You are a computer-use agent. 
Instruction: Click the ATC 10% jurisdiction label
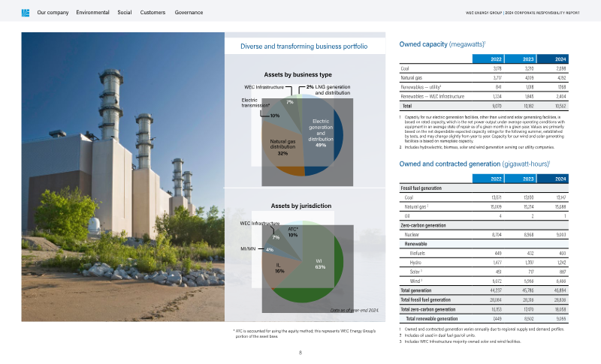[293, 231]
